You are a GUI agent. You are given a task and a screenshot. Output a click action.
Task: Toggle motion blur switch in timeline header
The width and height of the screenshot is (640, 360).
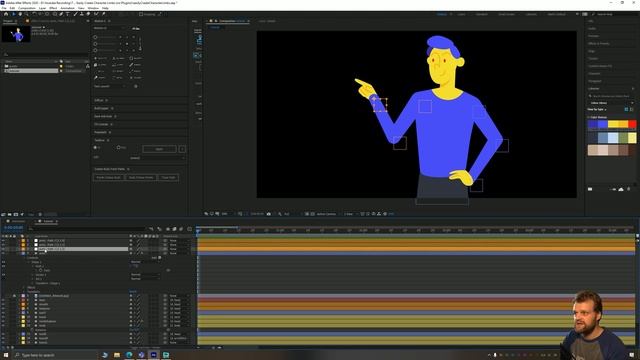pos(181,229)
